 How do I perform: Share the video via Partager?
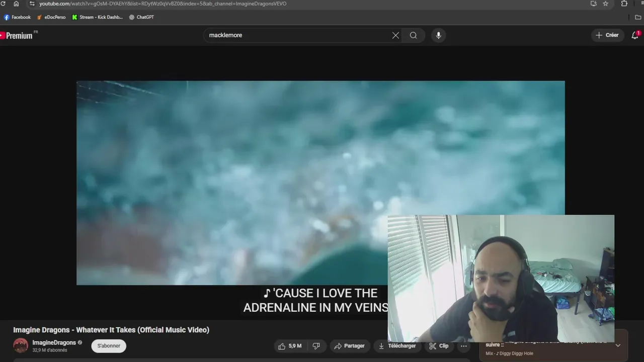coord(350,346)
